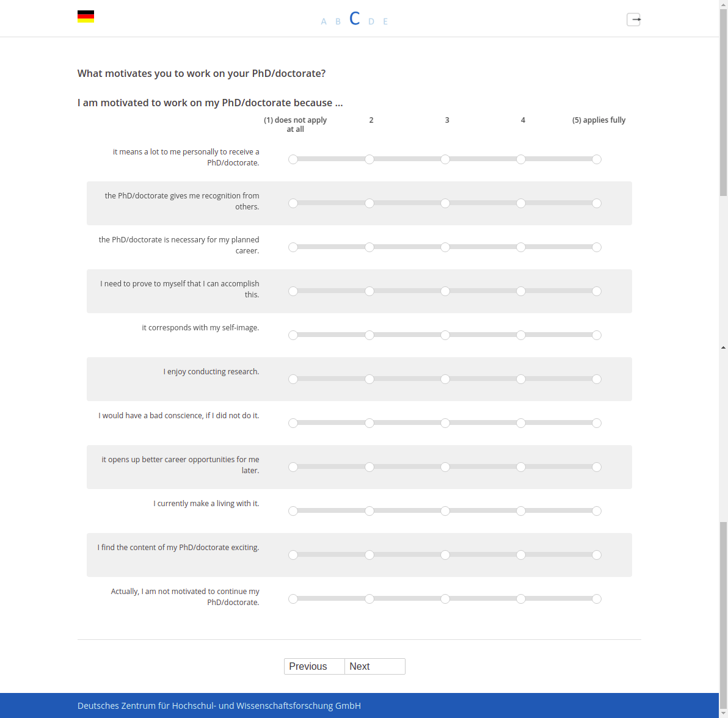Image resolution: width=728 pixels, height=718 pixels.
Task: Choose 4 for 'bad conscience' statement
Action: pos(521,423)
